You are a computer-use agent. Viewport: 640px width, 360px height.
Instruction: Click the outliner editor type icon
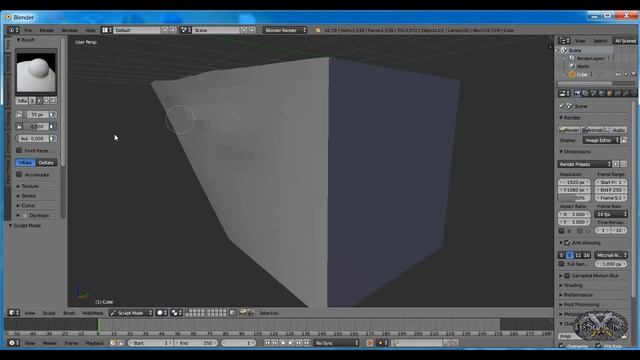[x=564, y=41]
